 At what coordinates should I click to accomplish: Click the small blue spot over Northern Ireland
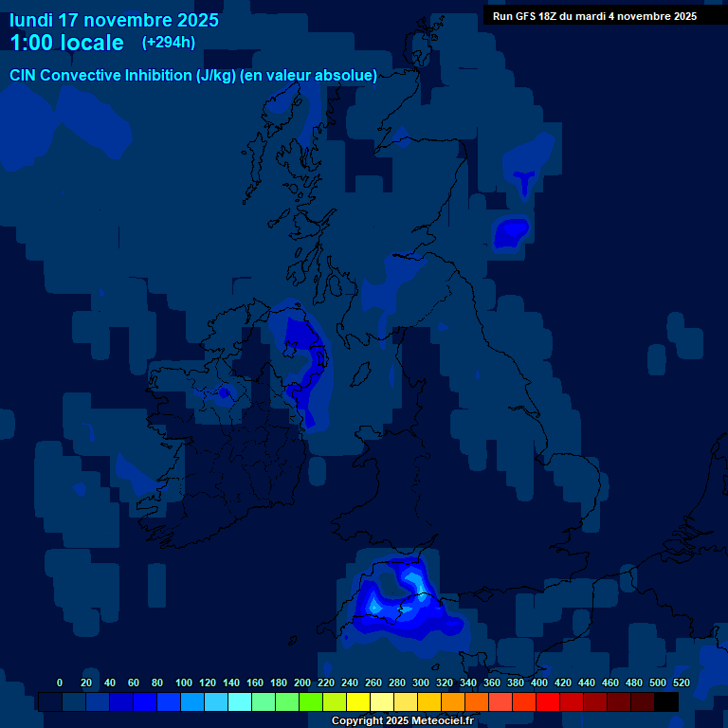tap(224, 391)
